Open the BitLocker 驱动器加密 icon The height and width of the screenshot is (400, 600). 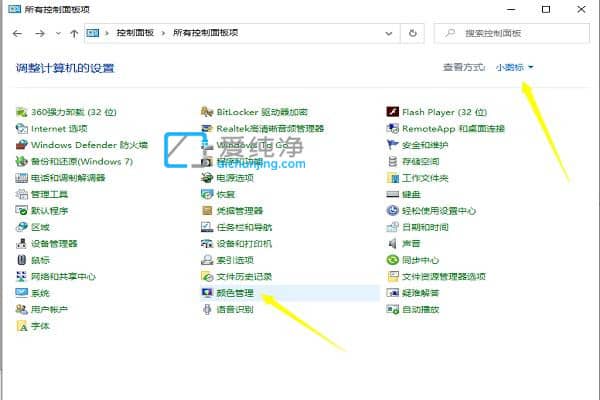[207, 112]
